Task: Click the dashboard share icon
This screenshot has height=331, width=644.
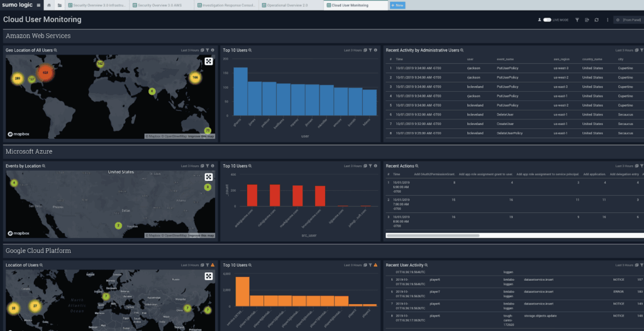Action: [587, 19]
